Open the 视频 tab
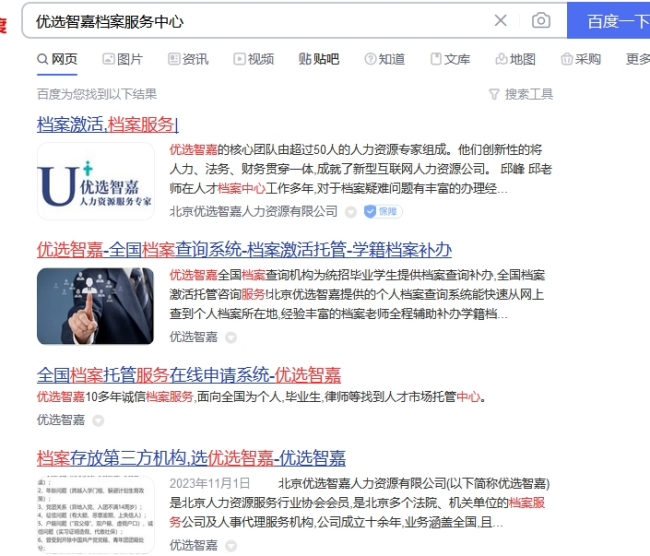 click(x=254, y=59)
